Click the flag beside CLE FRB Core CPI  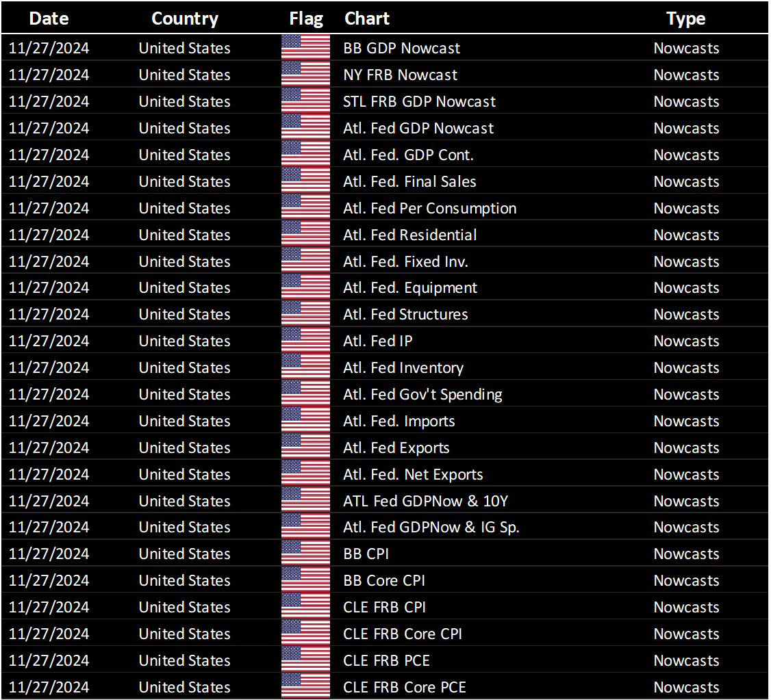click(305, 634)
